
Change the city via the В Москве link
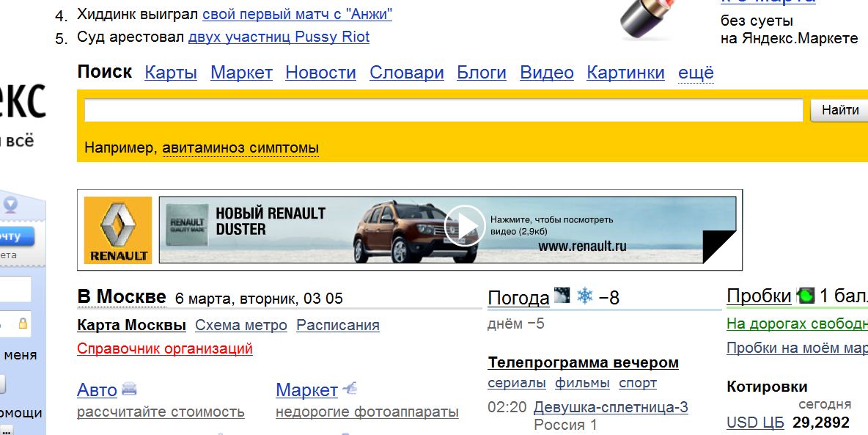click(x=122, y=297)
